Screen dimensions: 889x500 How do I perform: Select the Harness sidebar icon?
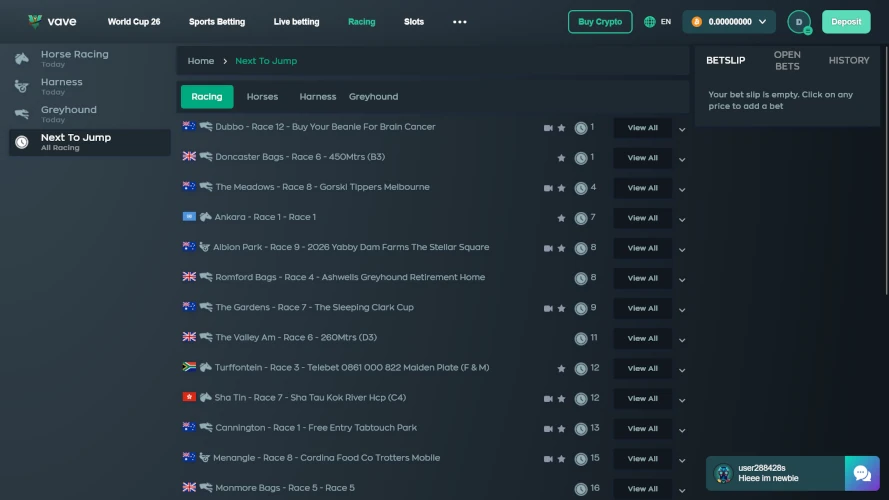point(22,86)
